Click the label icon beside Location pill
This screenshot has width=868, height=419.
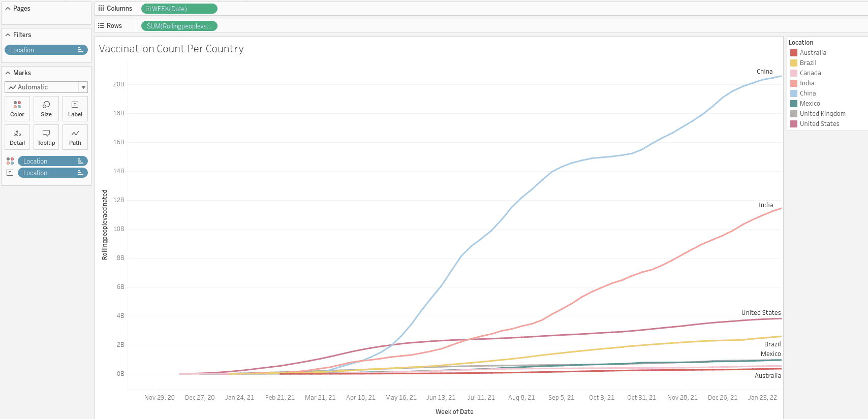pyautogui.click(x=10, y=173)
